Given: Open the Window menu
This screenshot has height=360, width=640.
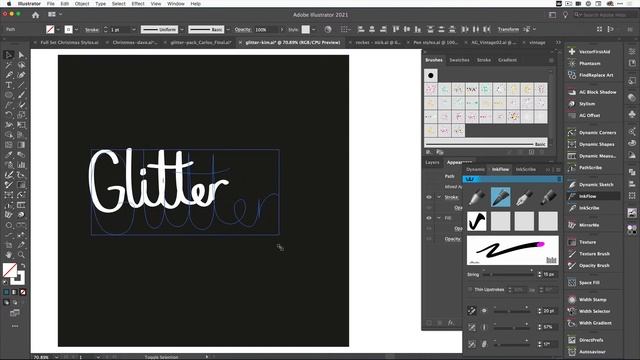Looking at the screenshot, I should (176, 4).
